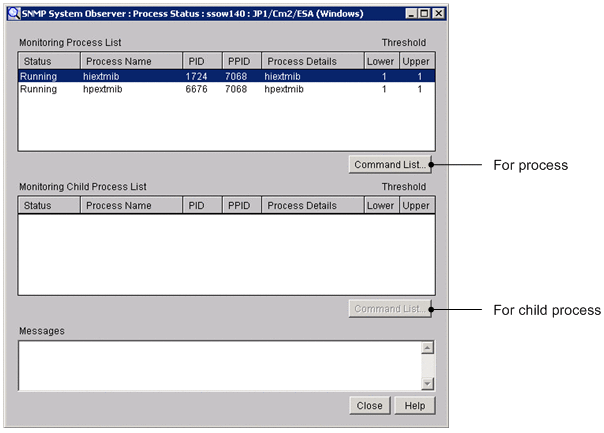Click PID header in Child Process List

[202, 205]
